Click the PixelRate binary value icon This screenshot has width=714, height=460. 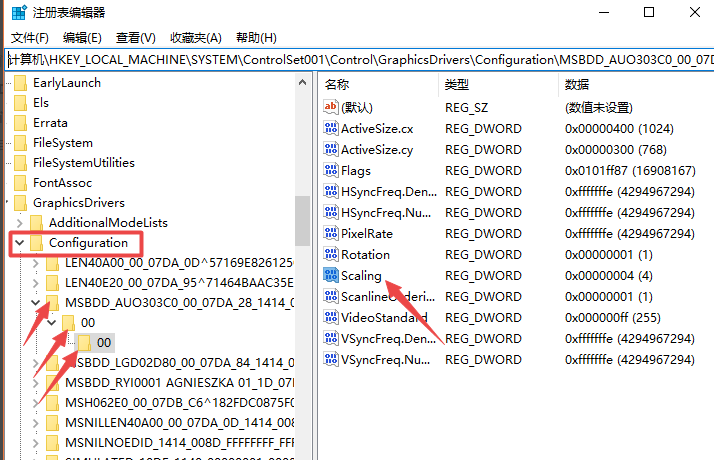331,233
